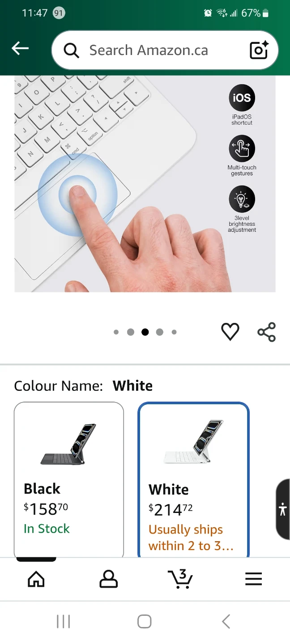The image size is (290, 644).
Task: Go to Amazon home tab
Action: click(36, 579)
